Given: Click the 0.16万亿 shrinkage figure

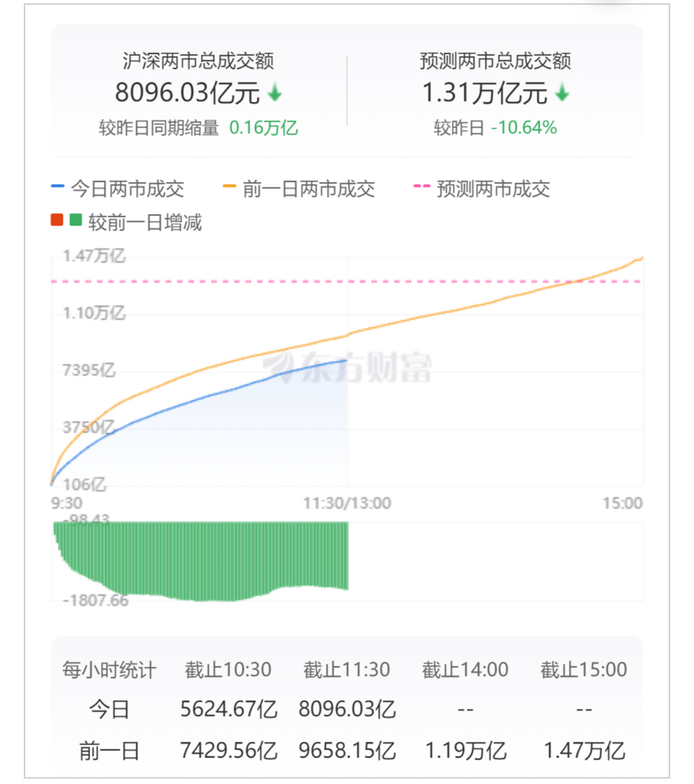Looking at the screenshot, I should point(264,128).
